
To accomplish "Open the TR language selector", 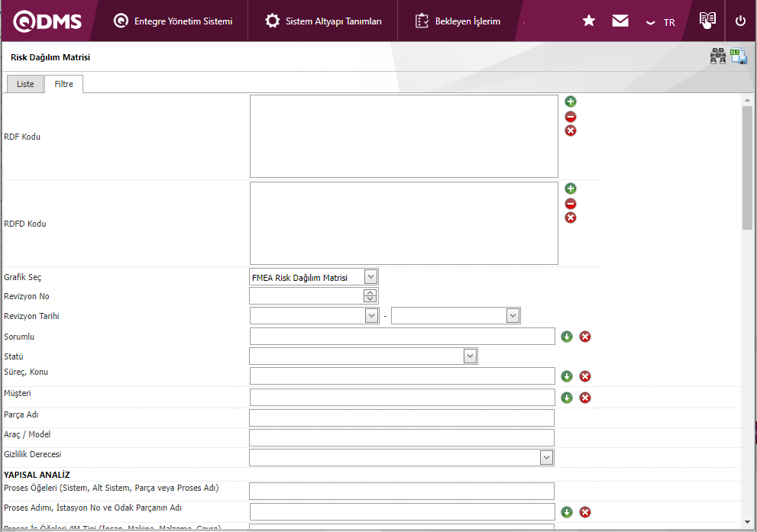I will coord(661,22).
